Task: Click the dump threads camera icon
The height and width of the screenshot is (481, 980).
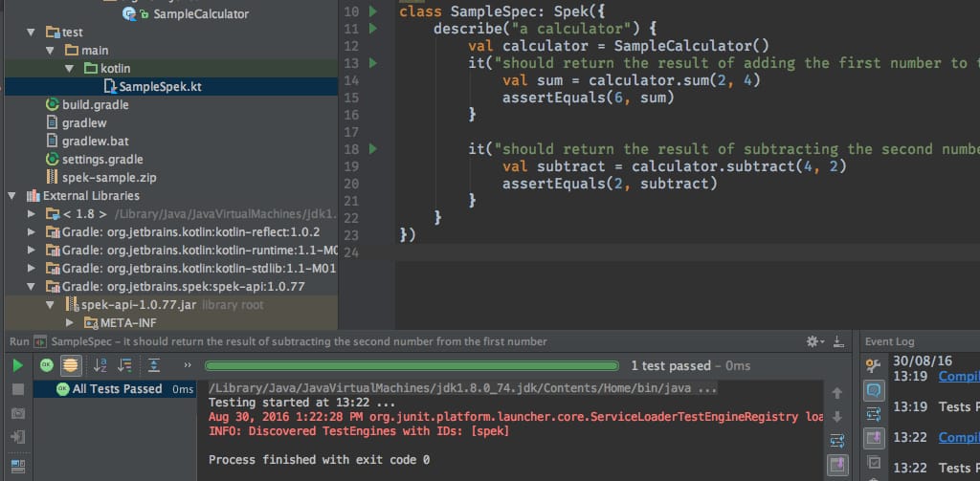Action: coord(17,413)
